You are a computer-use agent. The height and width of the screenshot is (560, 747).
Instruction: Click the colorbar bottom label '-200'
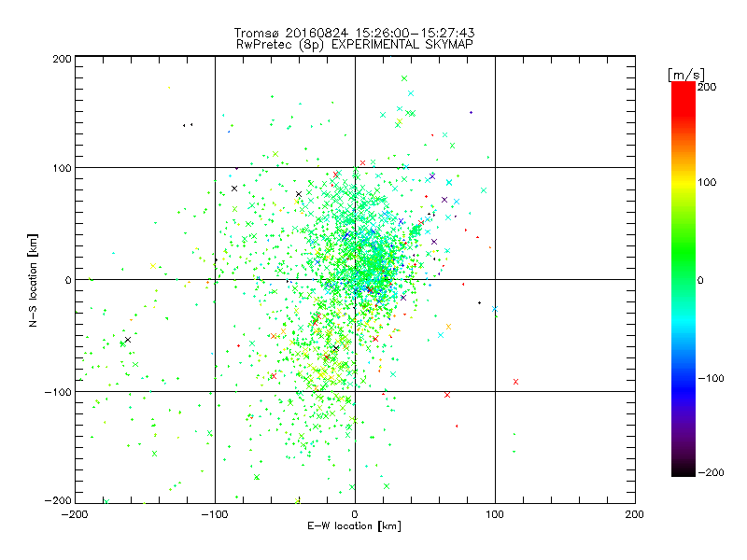coord(711,473)
